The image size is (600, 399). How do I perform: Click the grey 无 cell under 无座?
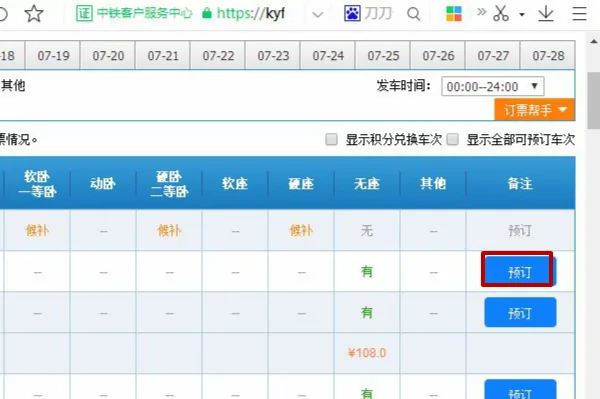point(367,231)
